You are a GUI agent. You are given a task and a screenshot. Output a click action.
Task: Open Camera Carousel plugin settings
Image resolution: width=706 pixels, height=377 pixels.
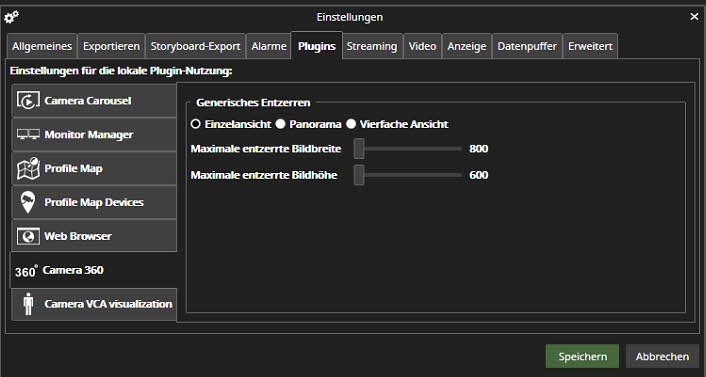(x=94, y=100)
